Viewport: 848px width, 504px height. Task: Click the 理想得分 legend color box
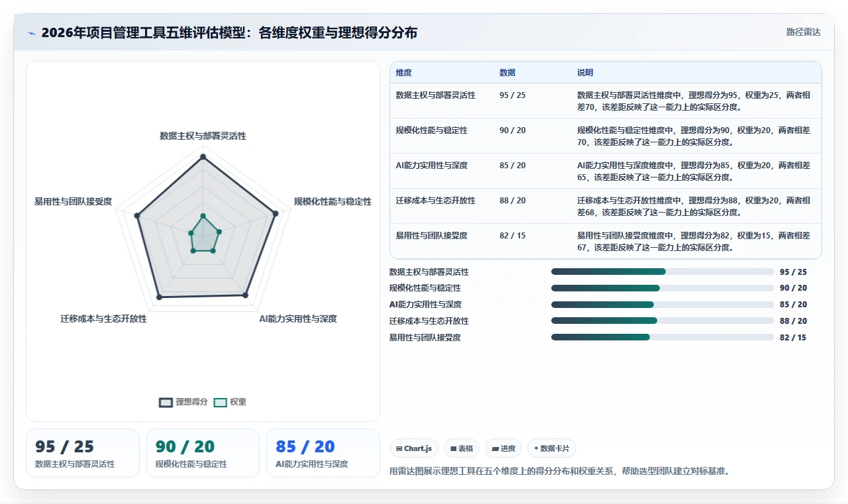coord(166,402)
